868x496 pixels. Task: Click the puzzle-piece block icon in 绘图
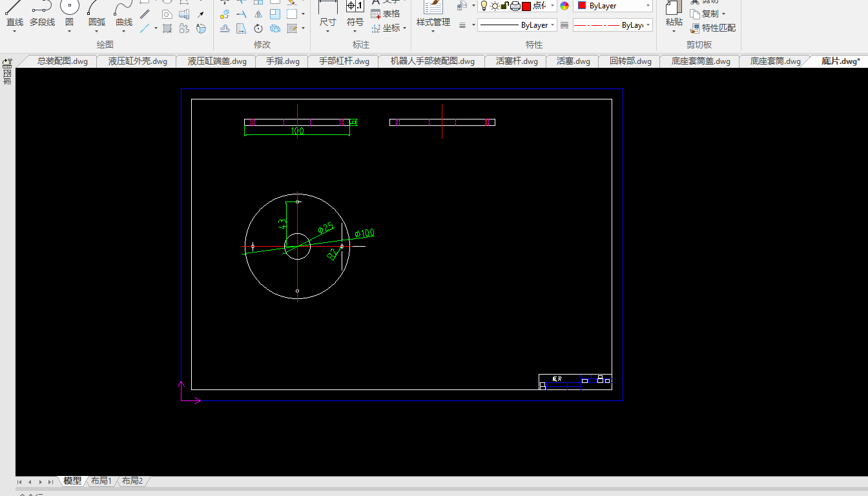click(x=184, y=28)
